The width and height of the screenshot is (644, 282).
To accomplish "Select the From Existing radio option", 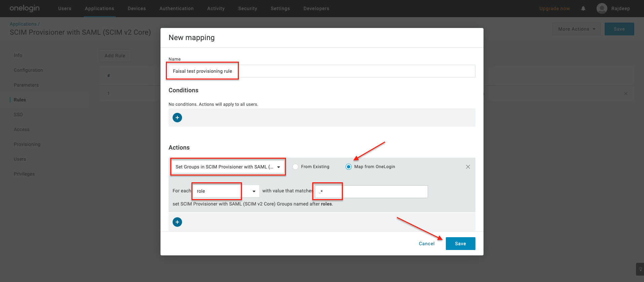I will (x=295, y=167).
